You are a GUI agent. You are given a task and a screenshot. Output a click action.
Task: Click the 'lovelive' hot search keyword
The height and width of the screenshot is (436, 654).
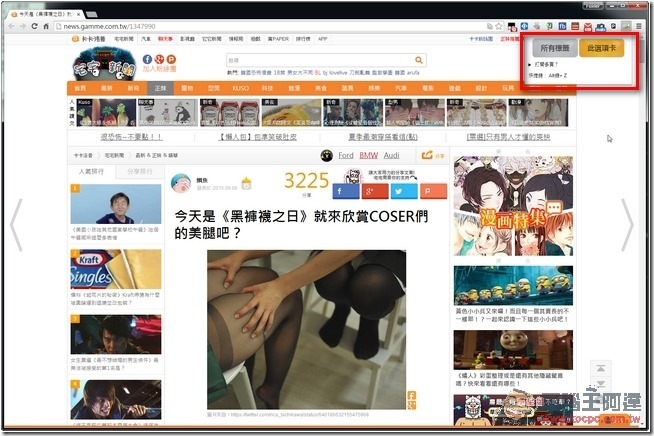coord(338,73)
